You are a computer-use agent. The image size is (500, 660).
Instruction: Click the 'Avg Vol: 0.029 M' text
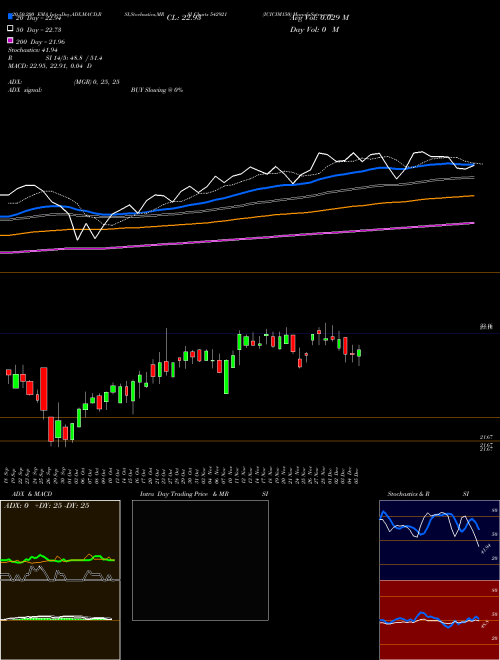319,18
